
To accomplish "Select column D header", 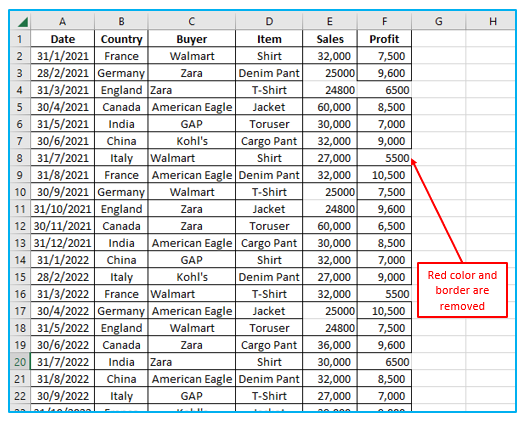I will pos(269,22).
